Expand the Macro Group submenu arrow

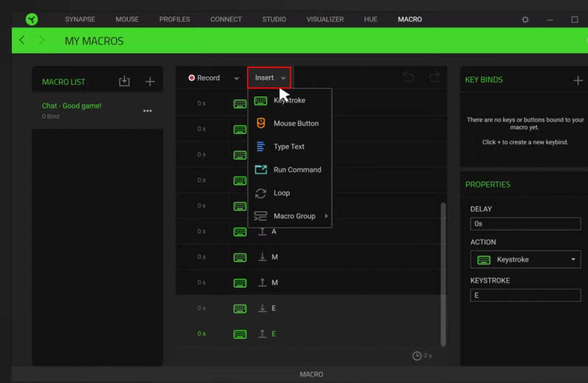tap(326, 216)
